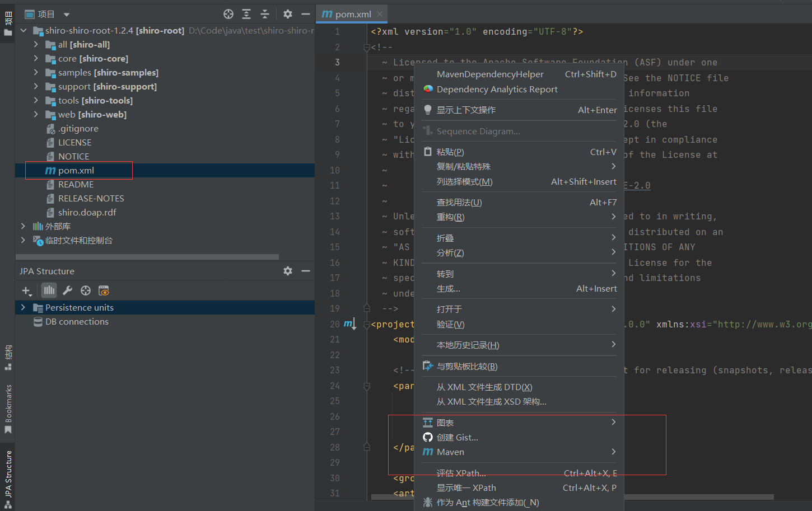The height and width of the screenshot is (511, 812).
Task: Click project panel horizontal scrollbar
Action: (147, 257)
